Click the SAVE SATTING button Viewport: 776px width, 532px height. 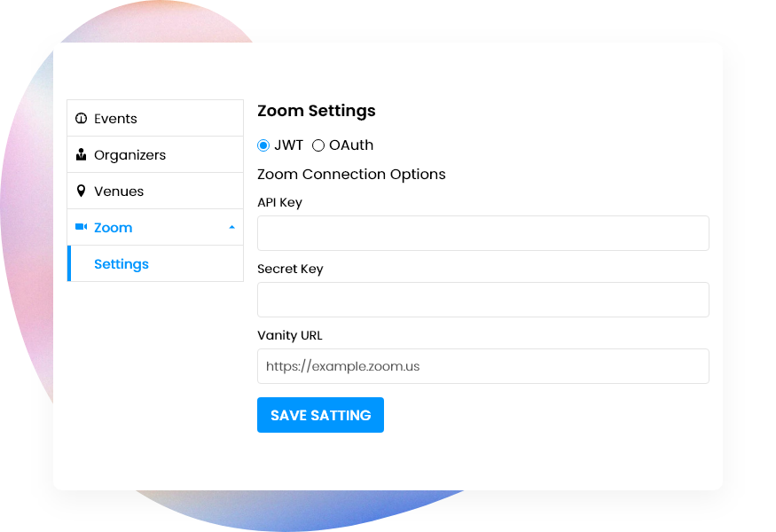click(x=320, y=415)
